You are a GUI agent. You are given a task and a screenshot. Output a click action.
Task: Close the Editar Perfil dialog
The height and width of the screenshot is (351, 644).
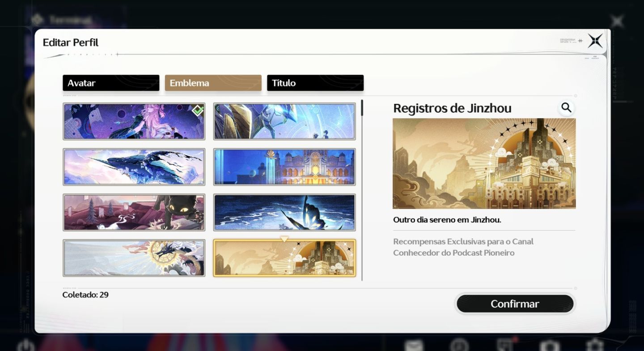(x=595, y=41)
